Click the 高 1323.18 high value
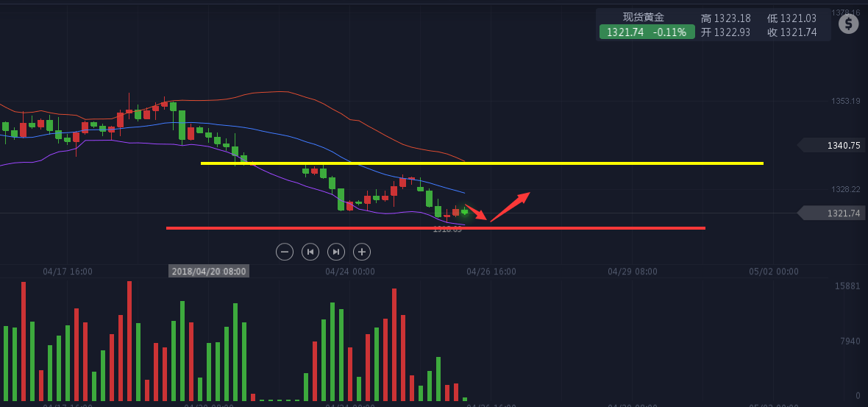This screenshot has width=868, height=407. [726, 18]
